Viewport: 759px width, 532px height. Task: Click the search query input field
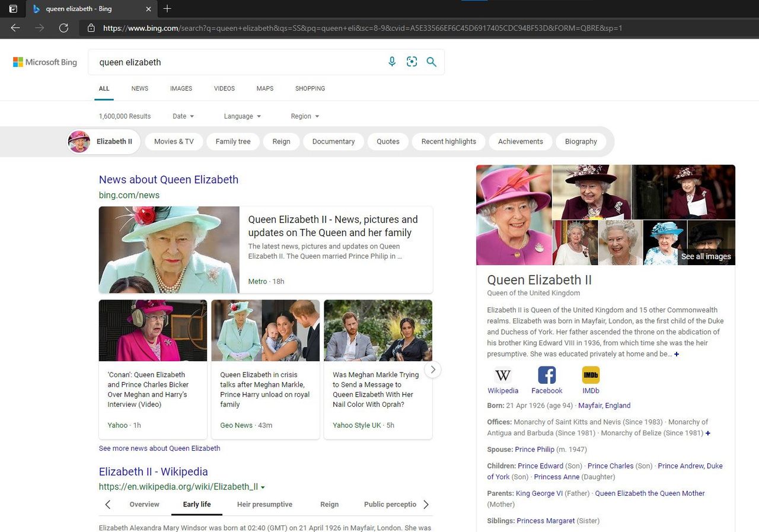click(x=237, y=62)
